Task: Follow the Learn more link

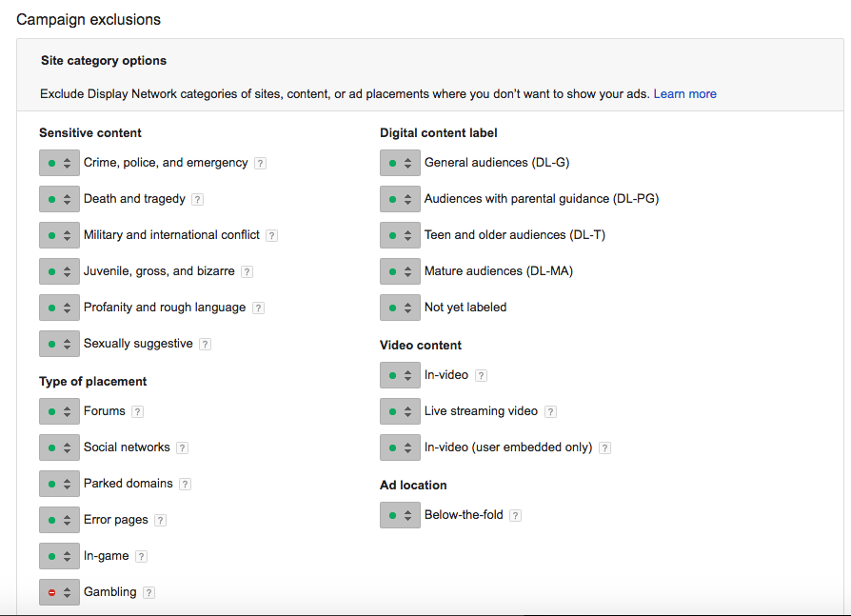Action: (x=685, y=94)
